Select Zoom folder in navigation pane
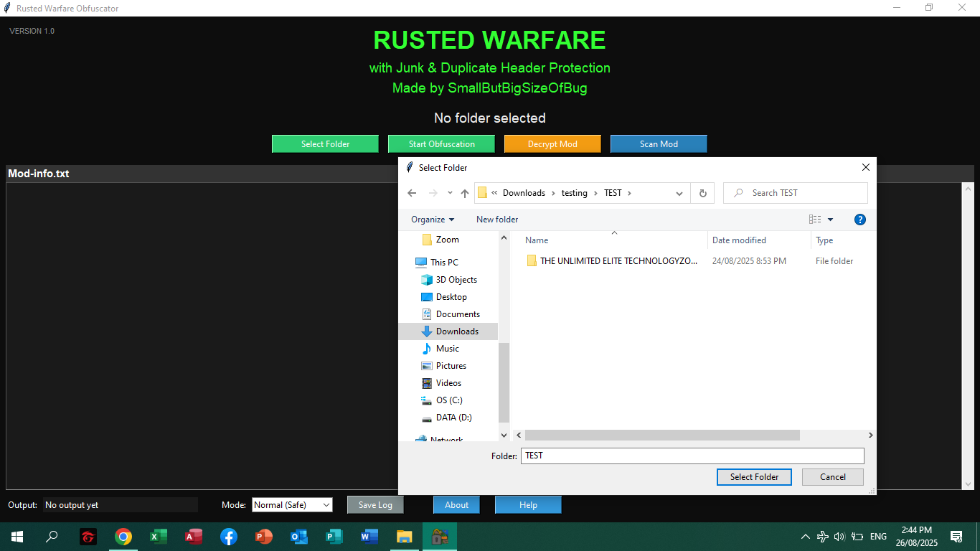 click(448, 240)
